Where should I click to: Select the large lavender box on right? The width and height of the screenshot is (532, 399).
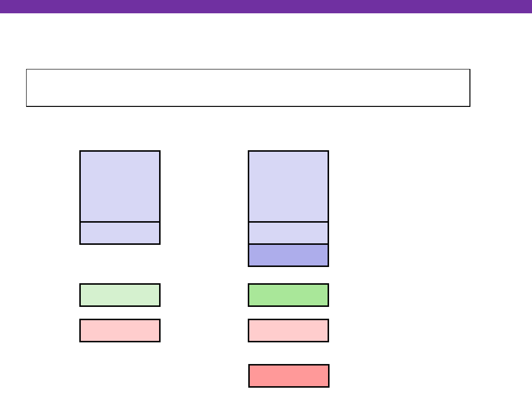tap(288, 186)
